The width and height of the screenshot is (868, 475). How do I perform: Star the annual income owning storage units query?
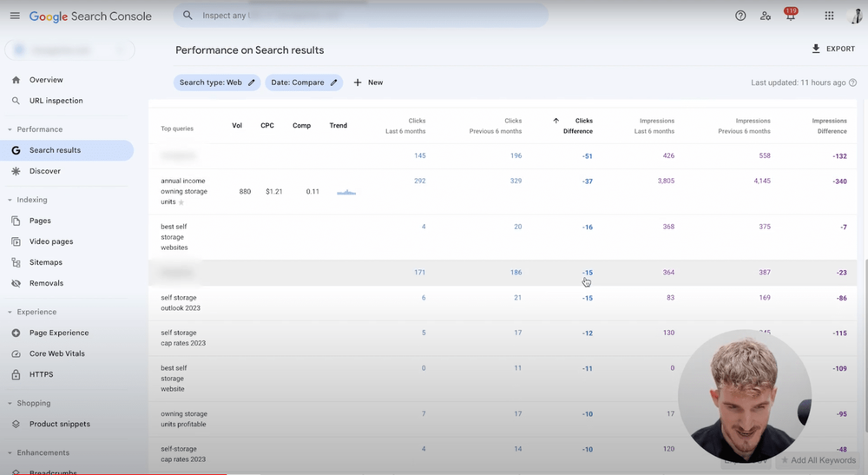181,202
